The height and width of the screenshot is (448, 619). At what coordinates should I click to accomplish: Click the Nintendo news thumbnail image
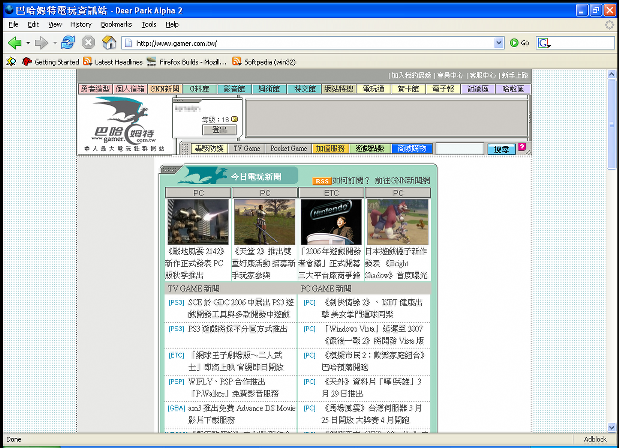[330, 220]
